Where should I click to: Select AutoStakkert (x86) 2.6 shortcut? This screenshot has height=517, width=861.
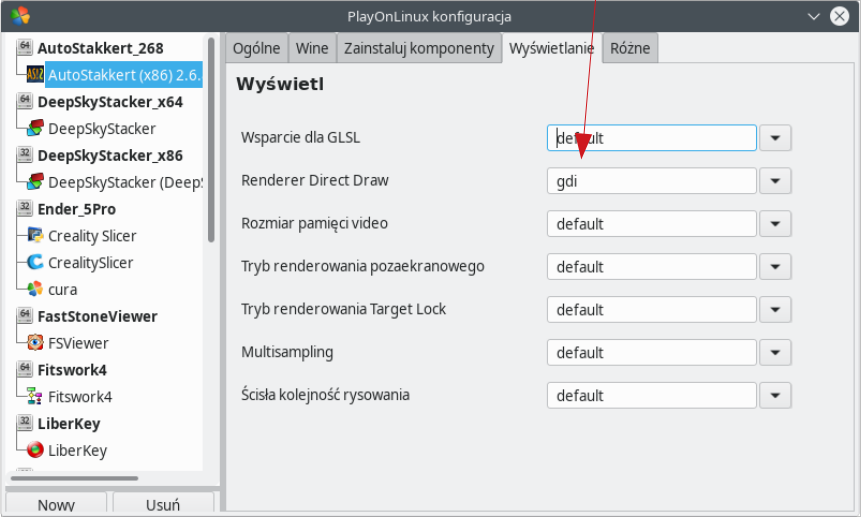click(124, 75)
